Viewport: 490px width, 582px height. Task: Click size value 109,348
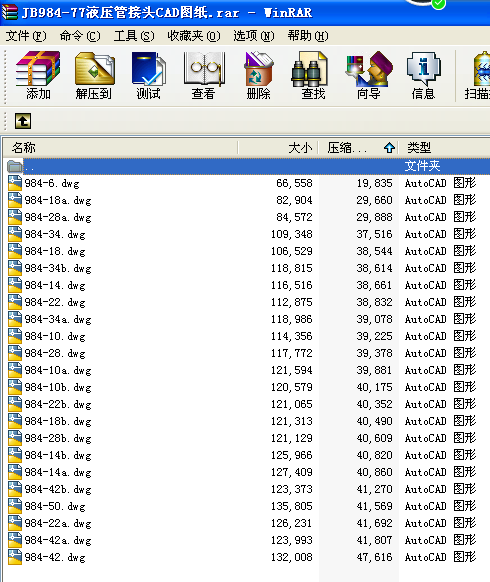pos(292,234)
